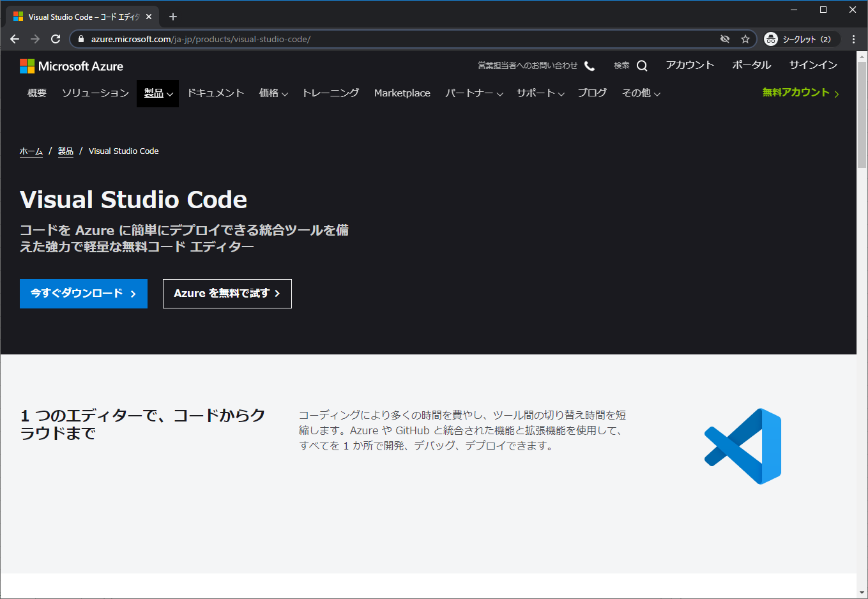Click the Visual Studio Code logo image

click(x=743, y=446)
